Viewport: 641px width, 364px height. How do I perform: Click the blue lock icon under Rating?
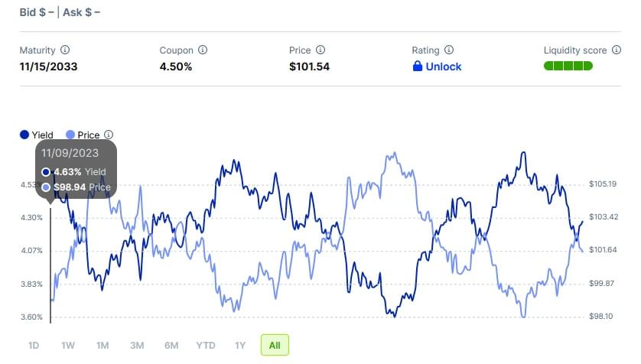pos(418,66)
